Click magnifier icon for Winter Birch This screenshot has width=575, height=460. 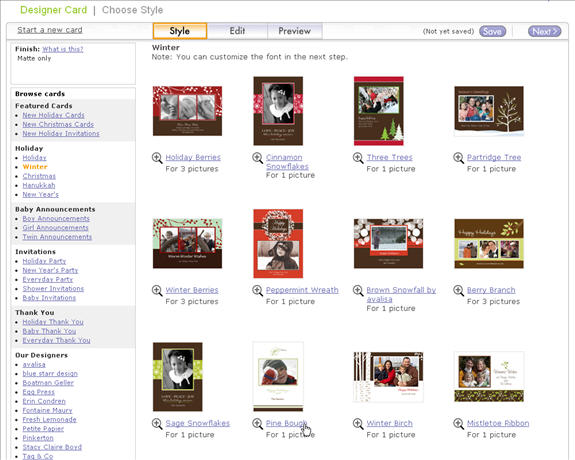[358, 424]
